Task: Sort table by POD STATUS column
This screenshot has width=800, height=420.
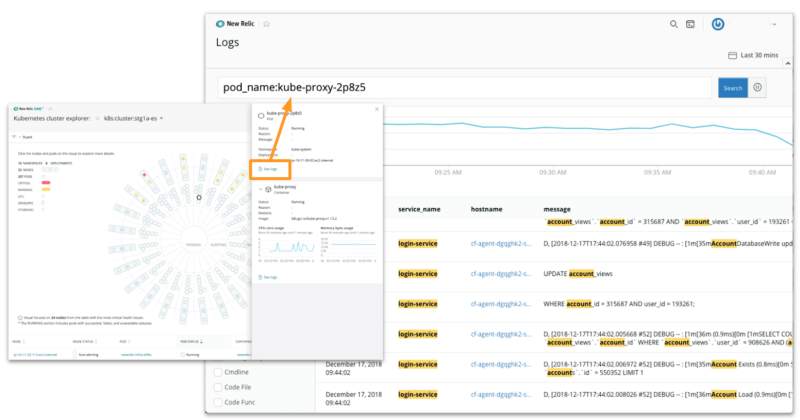Action: coord(191,341)
